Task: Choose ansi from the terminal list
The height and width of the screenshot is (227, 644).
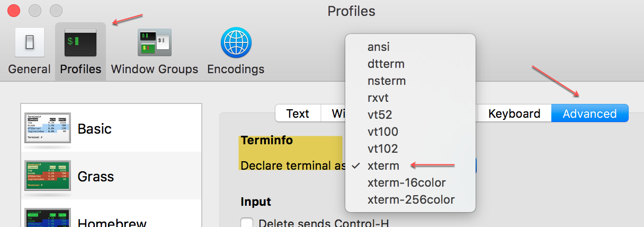Action: coord(379,47)
